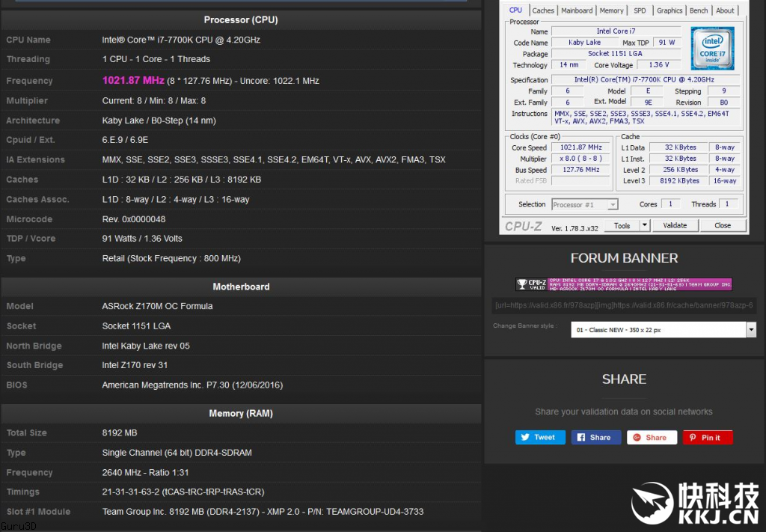Click the forum banner URL code field
This screenshot has width=766, height=532.
[624, 305]
